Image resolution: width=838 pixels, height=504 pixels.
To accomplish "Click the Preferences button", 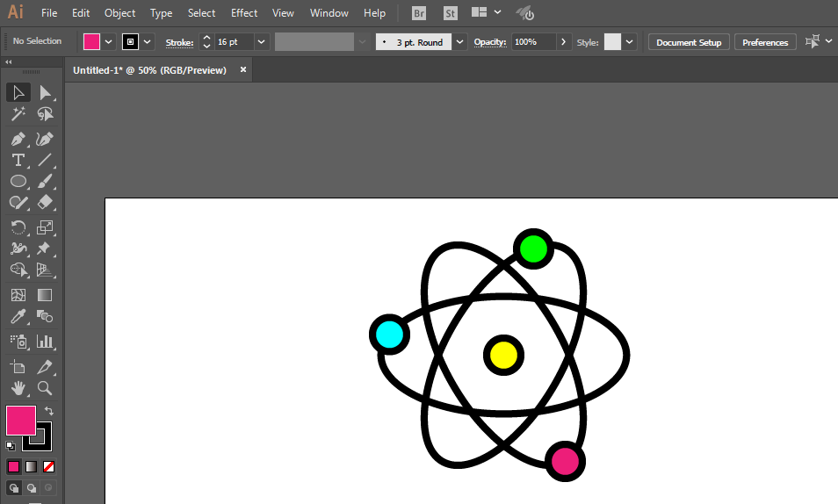I will click(x=765, y=42).
